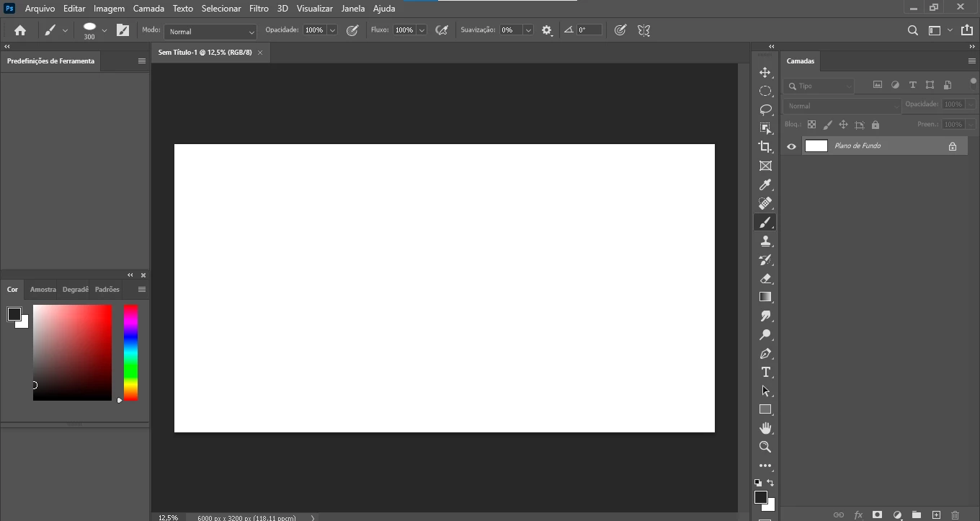Open the Suavização value dropdown arrow
The height and width of the screenshot is (521, 980).
tap(528, 30)
